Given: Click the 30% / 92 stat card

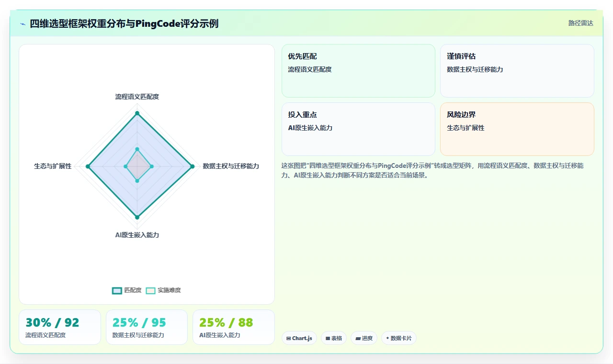Looking at the screenshot, I should click(x=60, y=327).
